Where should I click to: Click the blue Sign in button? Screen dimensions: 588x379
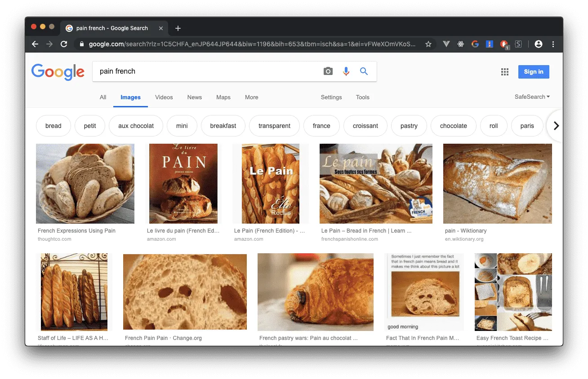[534, 72]
